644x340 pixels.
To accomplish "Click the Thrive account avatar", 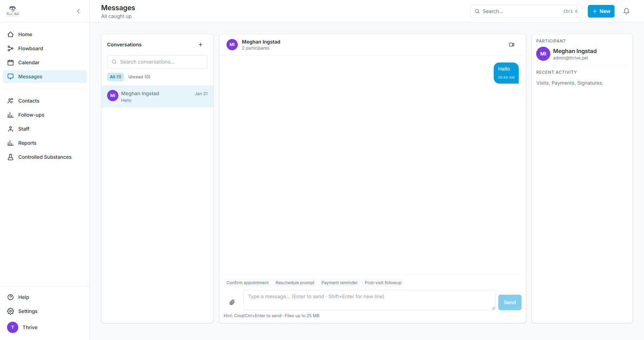I will click(13, 327).
